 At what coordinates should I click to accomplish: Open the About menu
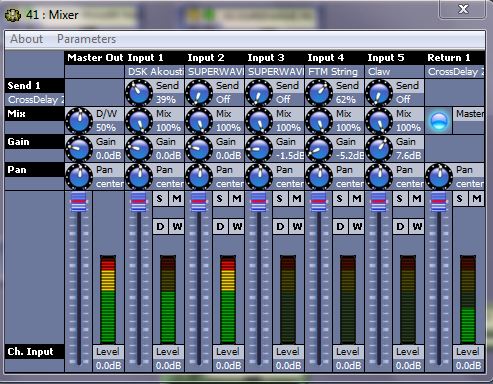(26, 39)
